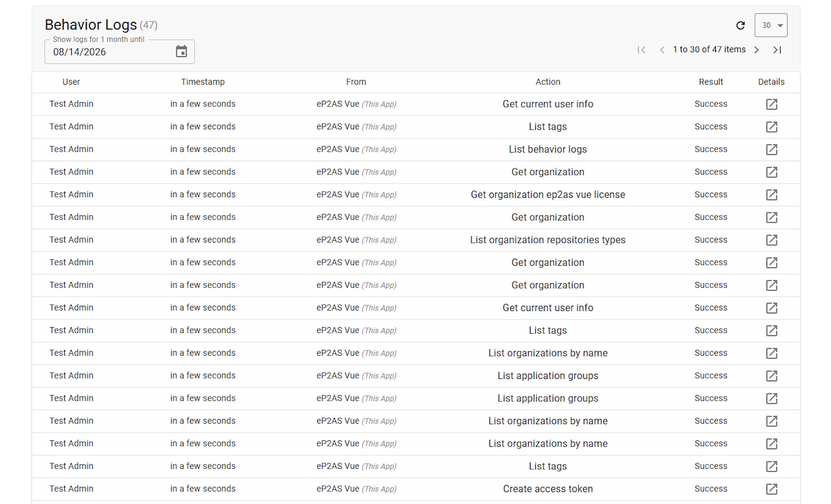Click the '1 to 30 of 47 items' text
831x504 pixels.
click(709, 49)
